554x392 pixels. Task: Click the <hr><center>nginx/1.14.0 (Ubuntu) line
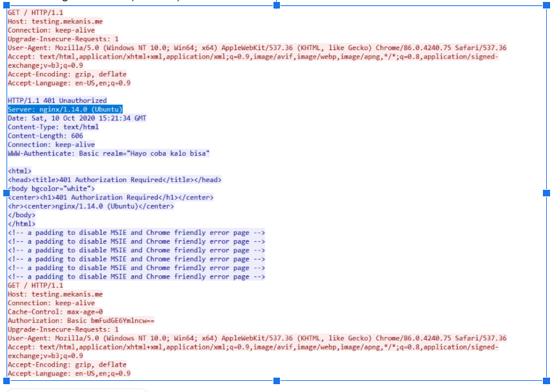(91, 206)
